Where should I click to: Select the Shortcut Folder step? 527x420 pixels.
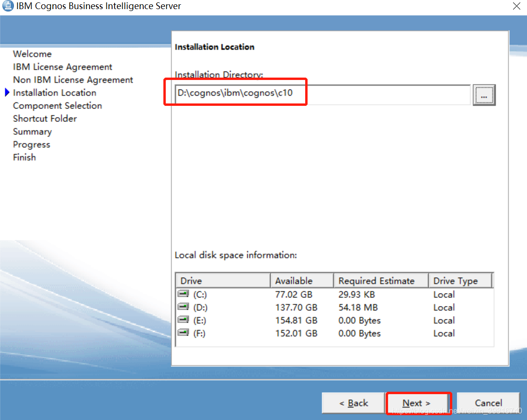pos(45,119)
